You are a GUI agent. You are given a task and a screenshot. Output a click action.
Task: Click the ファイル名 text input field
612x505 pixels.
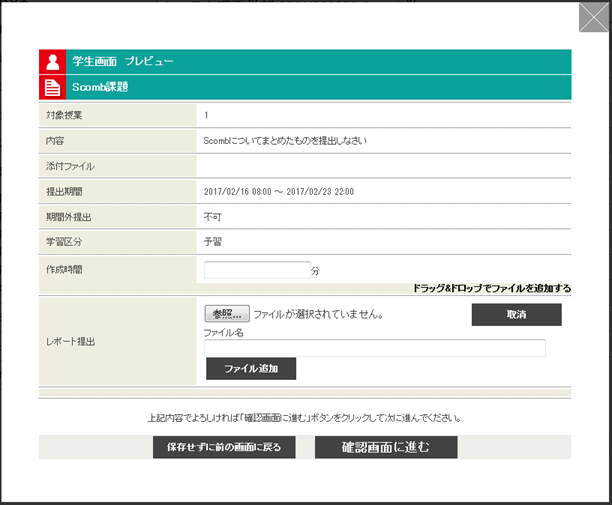(375, 348)
